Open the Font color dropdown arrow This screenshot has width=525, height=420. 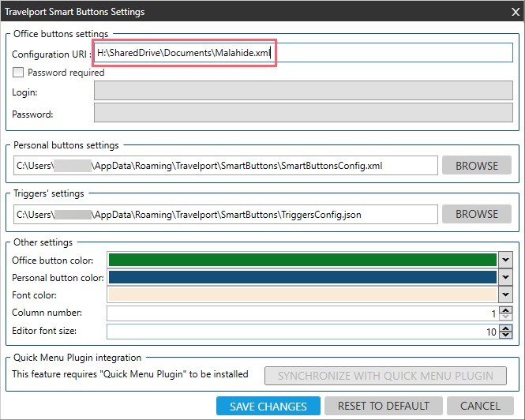pyautogui.click(x=505, y=294)
